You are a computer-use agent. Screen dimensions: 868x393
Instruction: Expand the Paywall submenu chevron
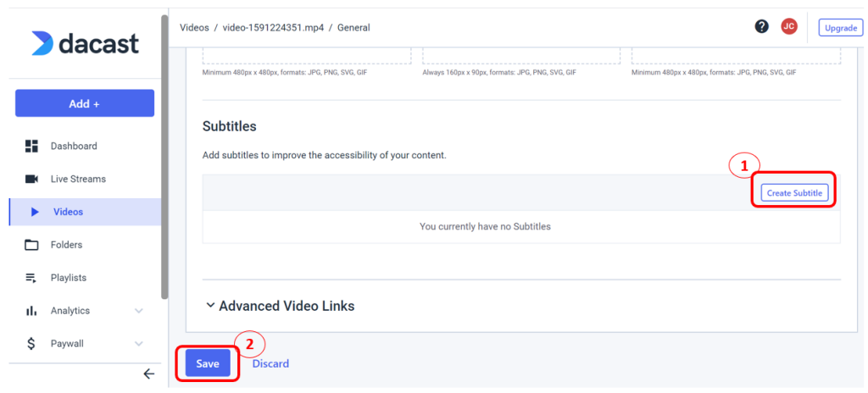[139, 344]
